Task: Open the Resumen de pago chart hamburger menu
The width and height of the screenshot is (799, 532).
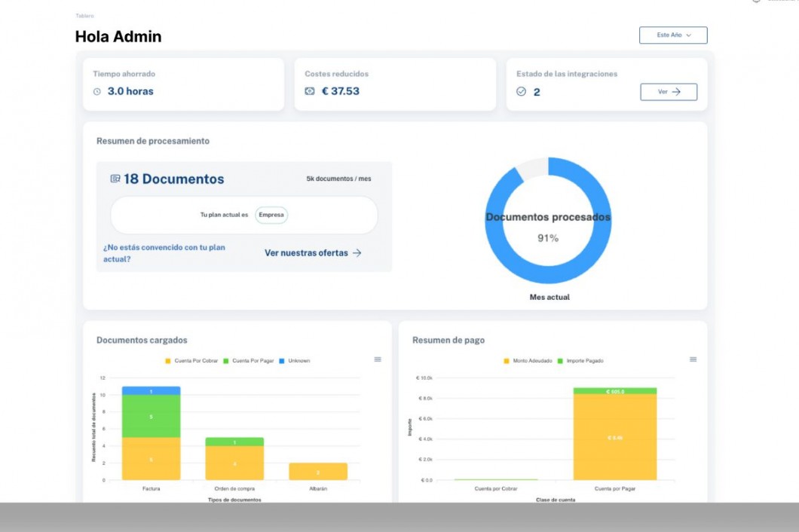Action: pyautogui.click(x=693, y=359)
